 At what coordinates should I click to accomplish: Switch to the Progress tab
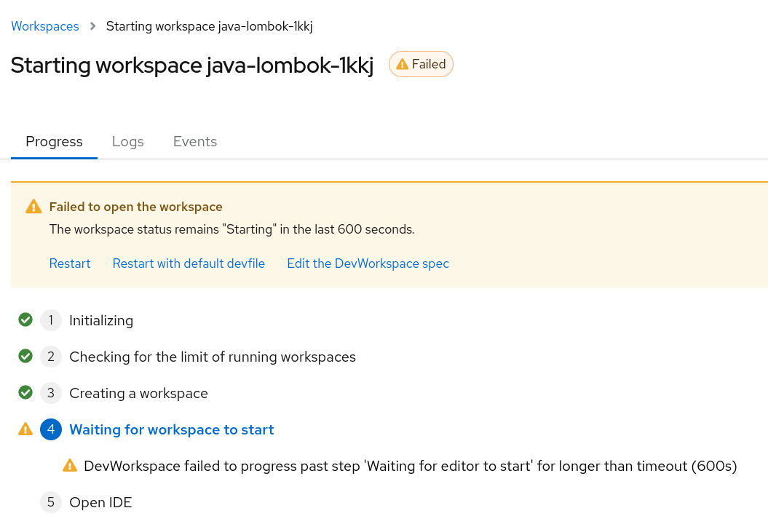(x=54, y=142)
